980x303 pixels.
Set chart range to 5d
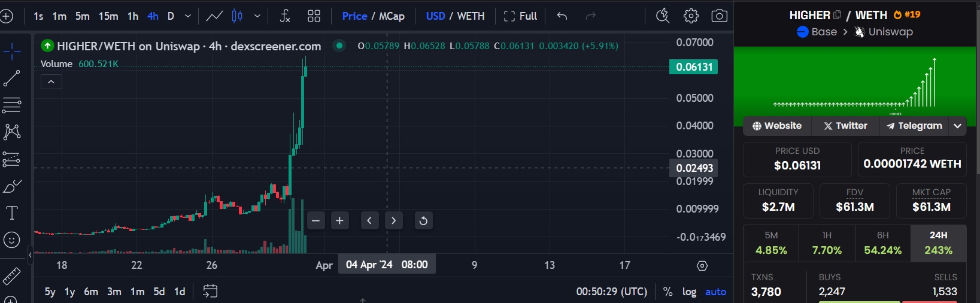(159, 292)
